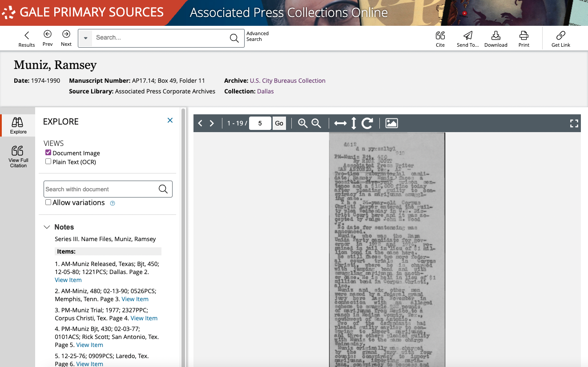588x367 pixels.
Task: Click the magnifier icon in top search bar
Action: tap(234, 38)
